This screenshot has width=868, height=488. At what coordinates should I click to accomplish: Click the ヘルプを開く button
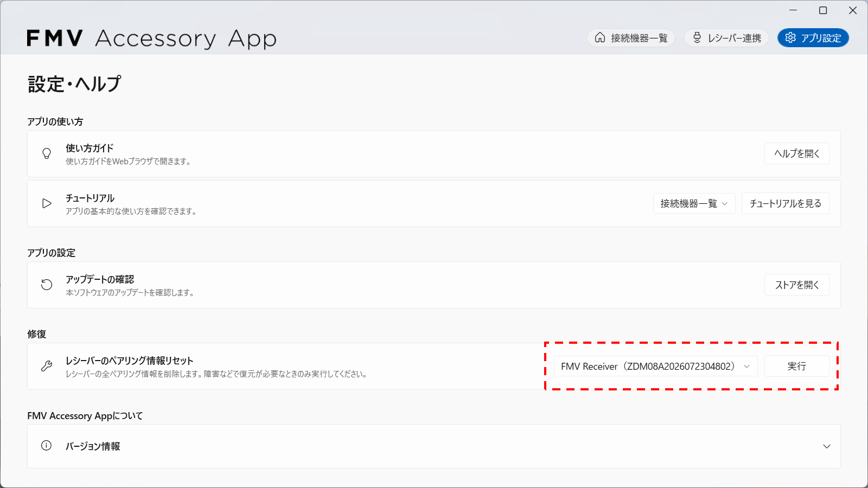[x=797, y=153]
